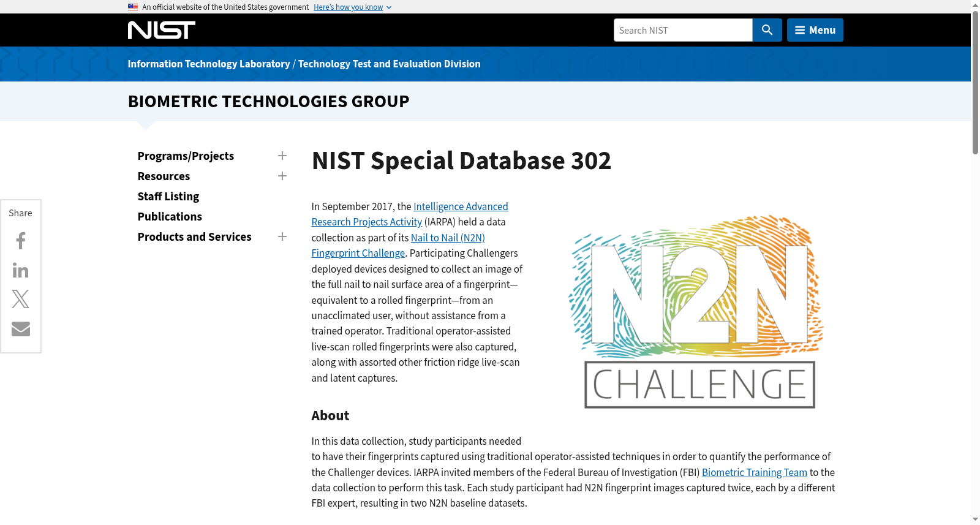
Task: Share page on LinkedIn
Action: tap(21, 270)
